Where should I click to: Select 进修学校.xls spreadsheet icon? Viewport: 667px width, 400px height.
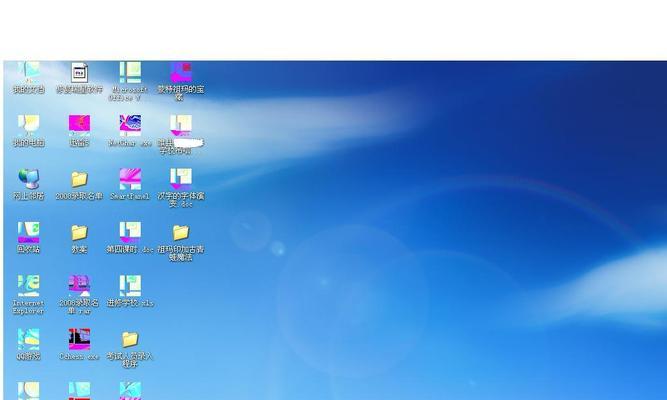click(x=130, y=291)
